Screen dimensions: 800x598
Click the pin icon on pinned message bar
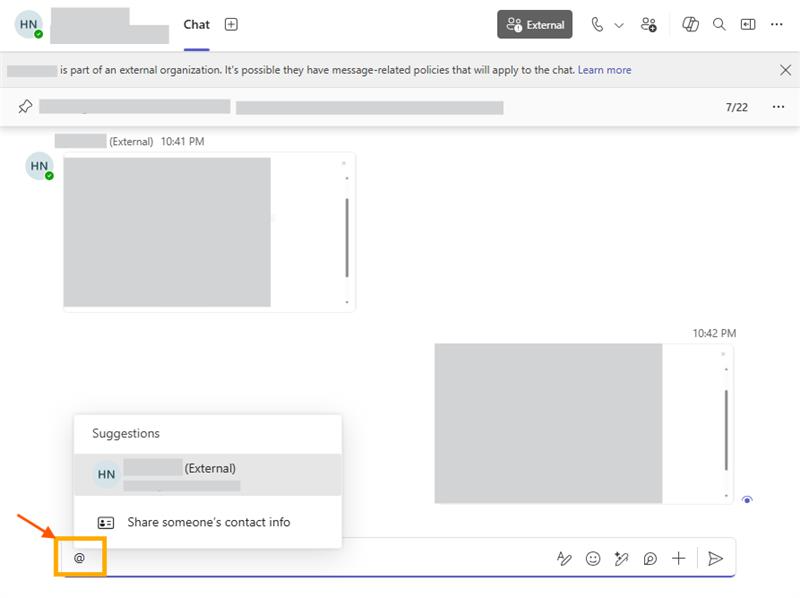point(25,107)
